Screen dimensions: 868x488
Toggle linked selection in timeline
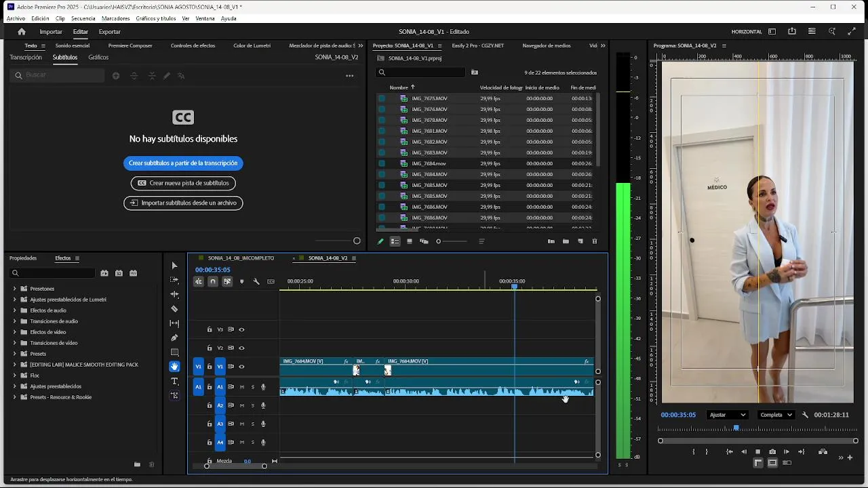click(x=227, y=281)
